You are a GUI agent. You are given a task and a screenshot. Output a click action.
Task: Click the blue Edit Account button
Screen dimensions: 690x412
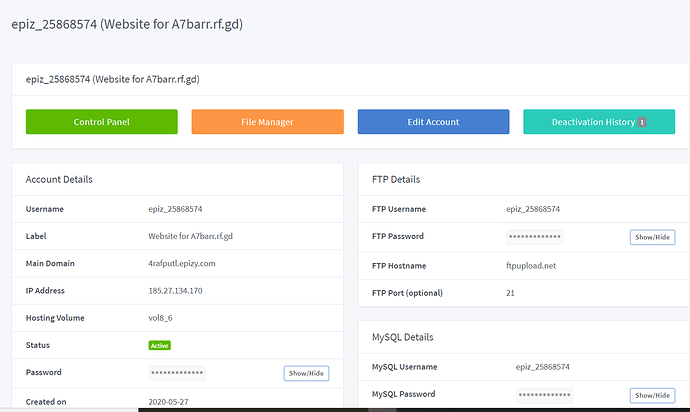pyautogui.click(x=433, y=122)
